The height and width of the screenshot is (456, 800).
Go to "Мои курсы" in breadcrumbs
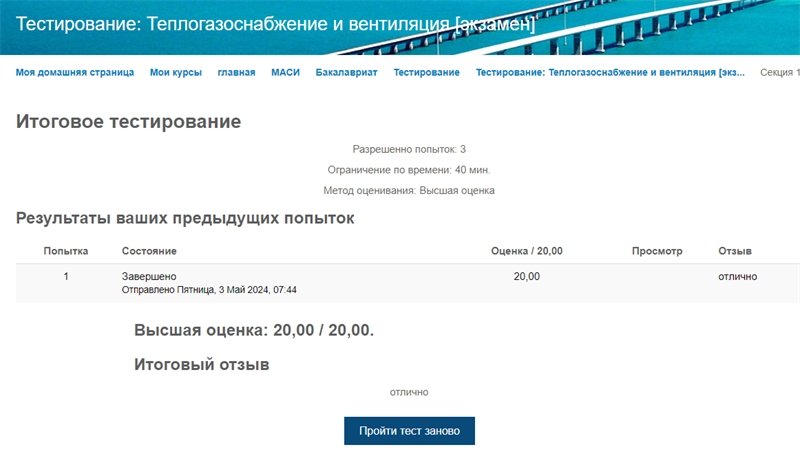coord(176,72)
